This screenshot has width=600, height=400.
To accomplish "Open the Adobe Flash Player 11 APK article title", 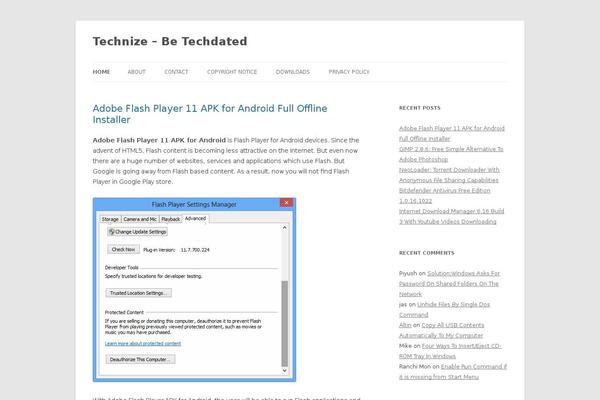I will click(x=210, y=114).
